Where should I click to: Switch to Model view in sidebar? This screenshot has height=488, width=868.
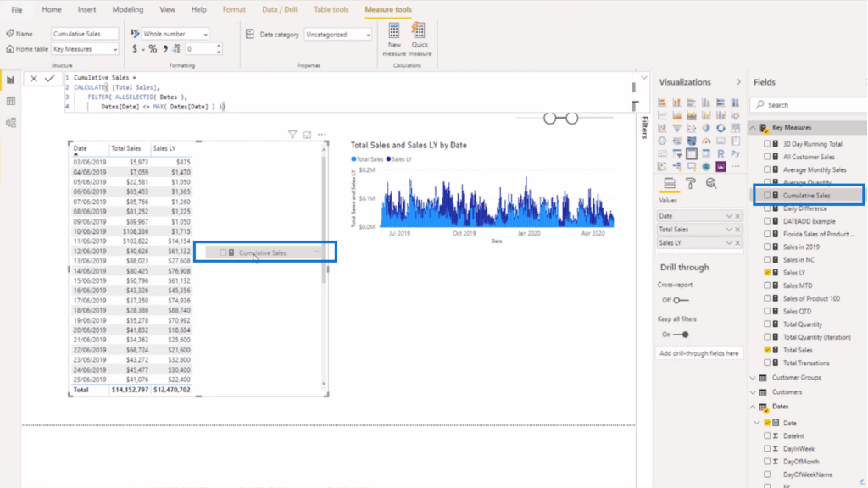pyautogui.click(x=10, y=122)
